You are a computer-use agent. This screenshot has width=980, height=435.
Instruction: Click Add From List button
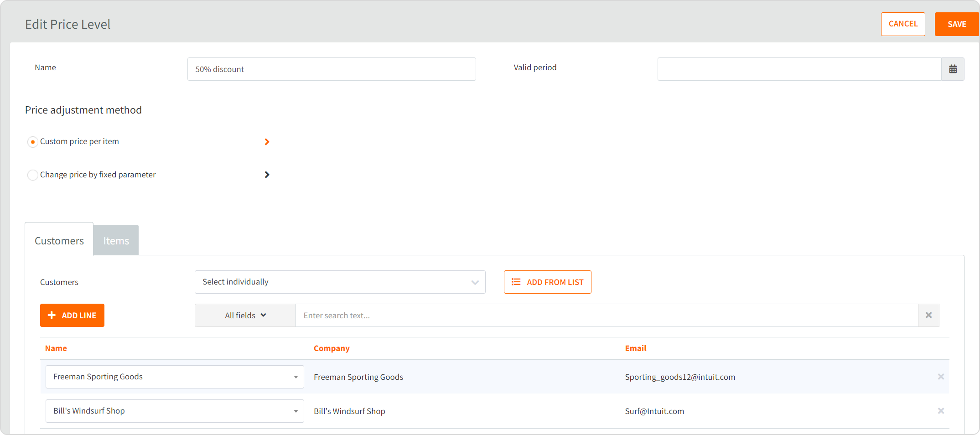(x=547, y=282)
